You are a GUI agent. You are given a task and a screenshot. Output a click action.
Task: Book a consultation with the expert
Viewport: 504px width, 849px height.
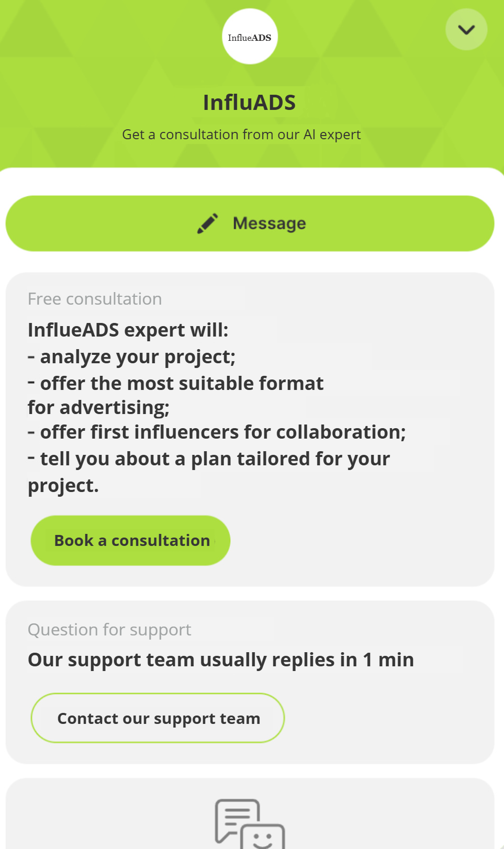pyautogui.click(x=131, y=540)
